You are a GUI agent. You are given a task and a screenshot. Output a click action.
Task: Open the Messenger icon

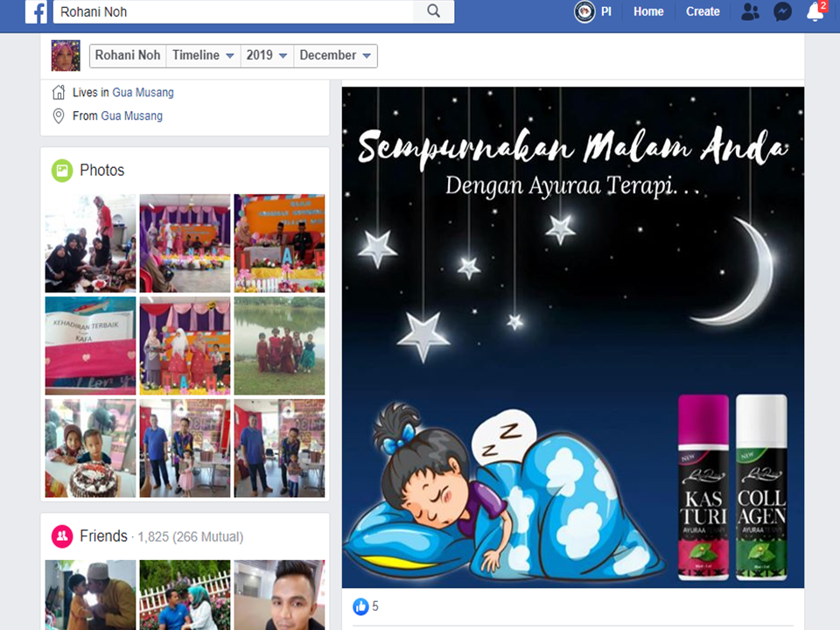pyautogui.click(x=783, y=12)
